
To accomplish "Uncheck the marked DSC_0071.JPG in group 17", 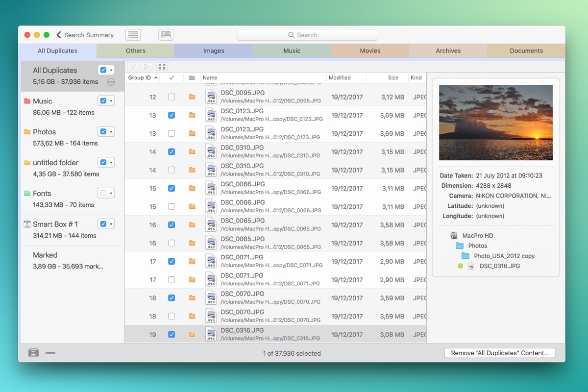I will [x=171, y=261].
